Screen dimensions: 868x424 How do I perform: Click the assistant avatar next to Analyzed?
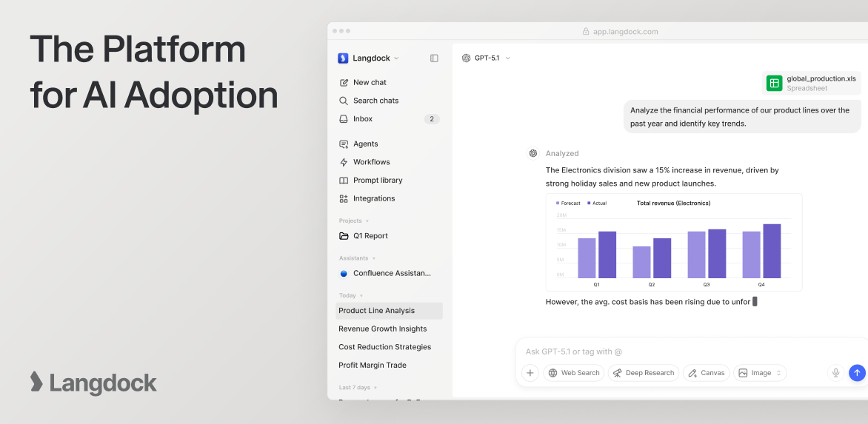coord(533,153)
